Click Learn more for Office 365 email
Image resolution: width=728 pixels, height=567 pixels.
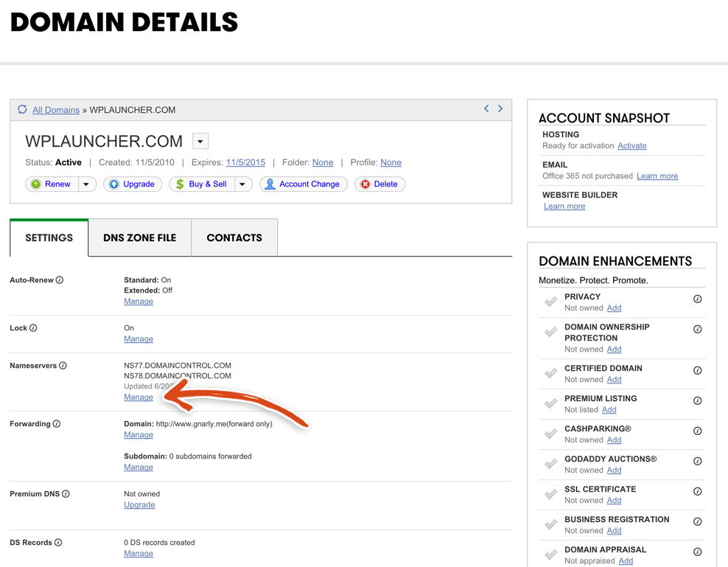click(657, 175)
